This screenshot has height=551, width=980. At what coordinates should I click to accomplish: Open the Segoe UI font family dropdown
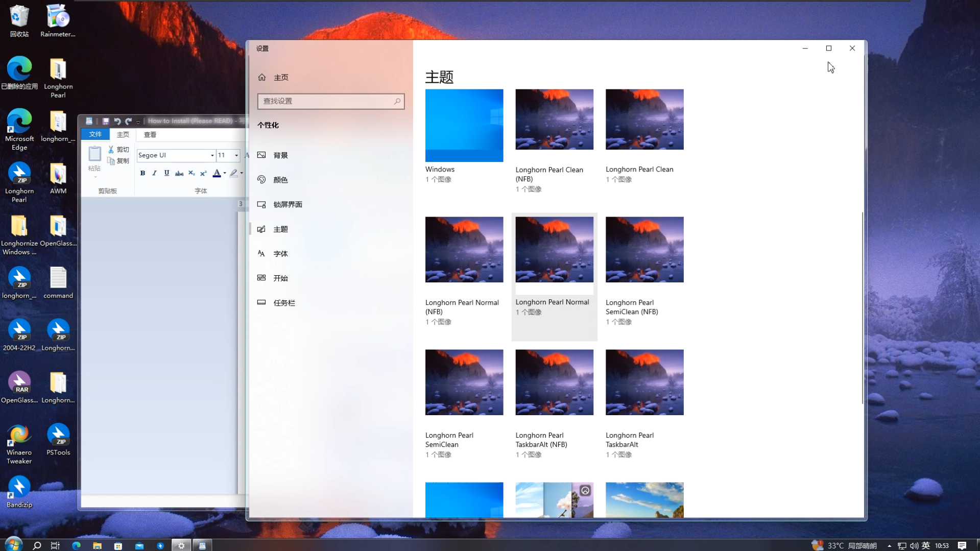click(212, 155)
